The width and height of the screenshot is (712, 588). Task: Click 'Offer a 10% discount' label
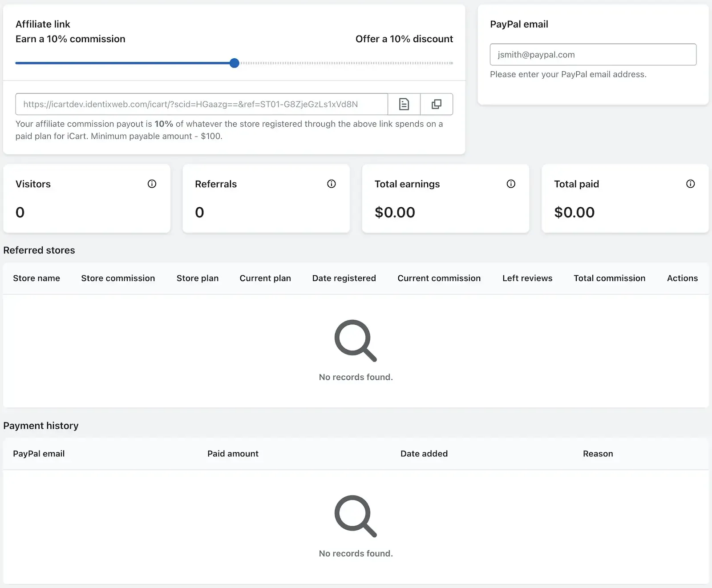pyautogui.click(x=404, y=39)
